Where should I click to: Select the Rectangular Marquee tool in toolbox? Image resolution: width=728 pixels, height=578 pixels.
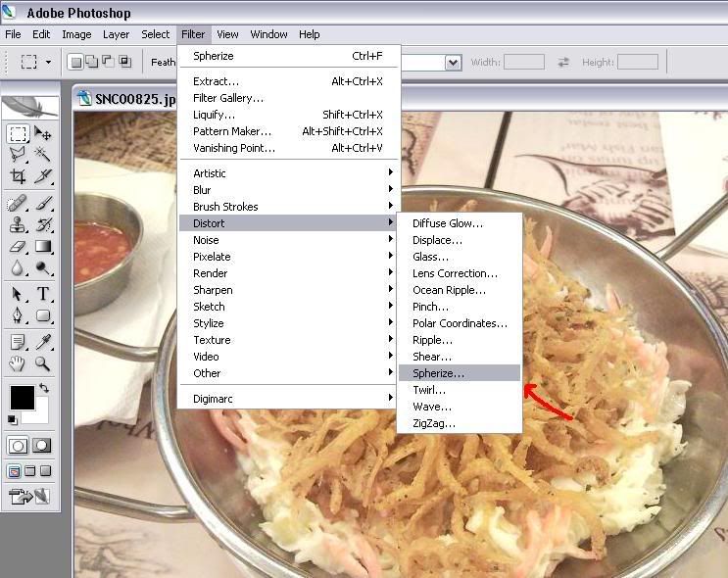click(18, 133)
